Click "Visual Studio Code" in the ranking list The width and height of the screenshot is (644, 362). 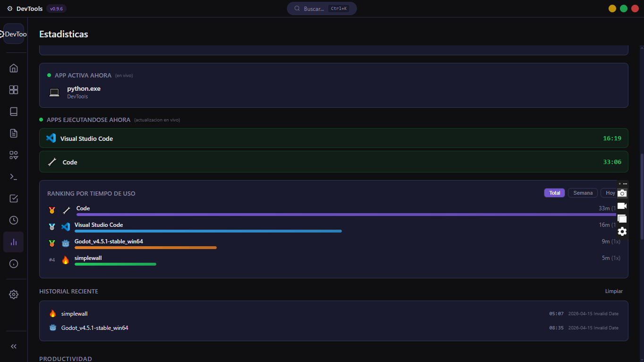click(99, 225)
